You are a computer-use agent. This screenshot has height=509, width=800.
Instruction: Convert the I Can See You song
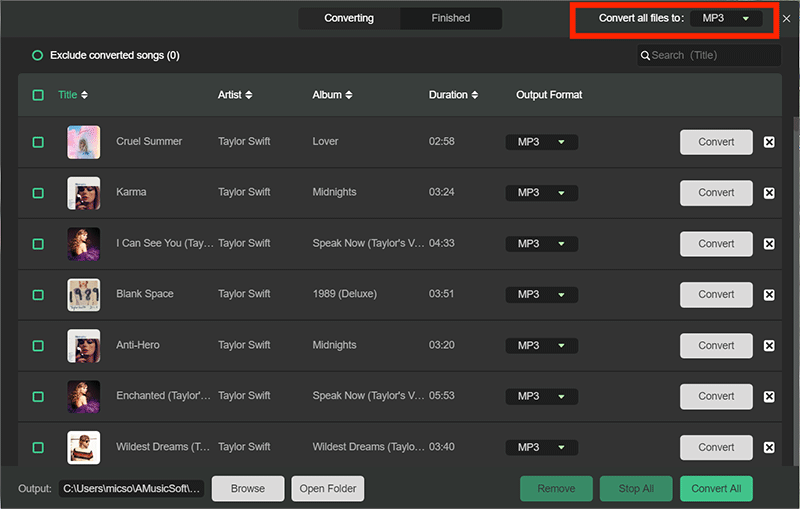tap(716, 244)
